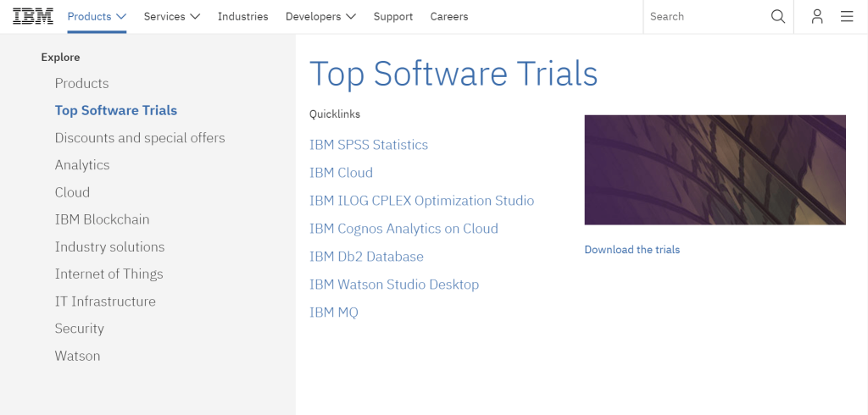Open IBM Blockchain in the sidebar

102,219
